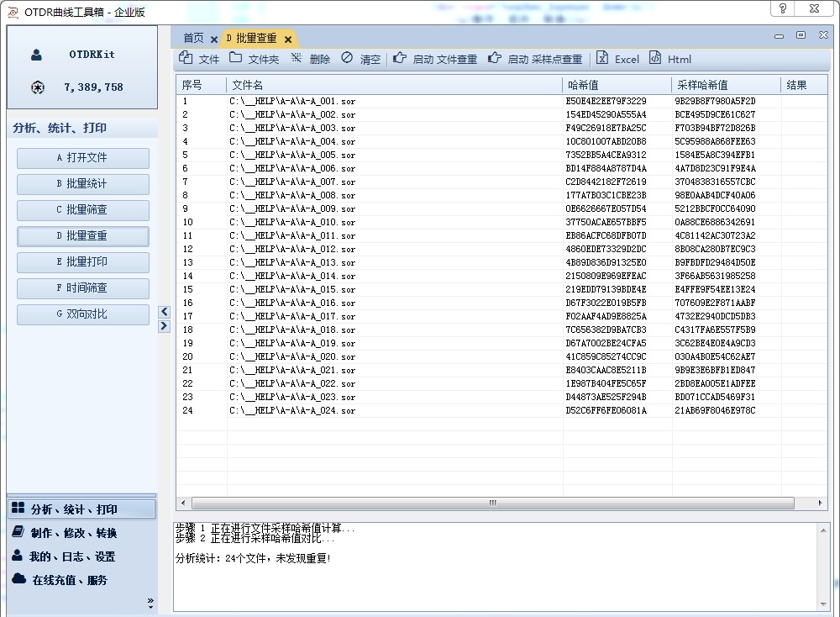Expand the navigation overflow chevron at the sidebar bottom
The image size is (840, 617).
150,601
